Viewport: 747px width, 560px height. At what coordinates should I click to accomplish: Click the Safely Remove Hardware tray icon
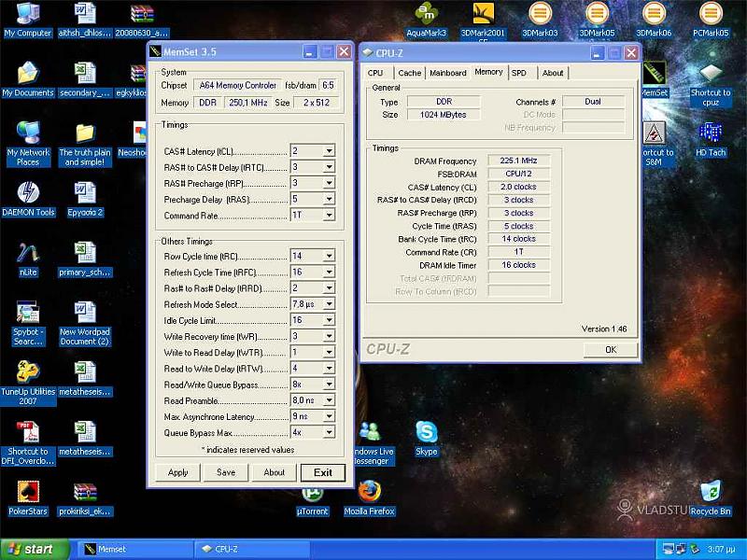[x=695, y=549]
